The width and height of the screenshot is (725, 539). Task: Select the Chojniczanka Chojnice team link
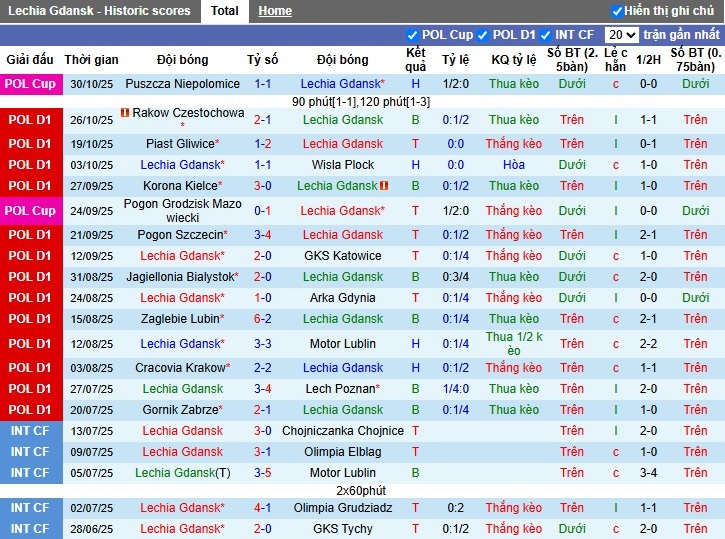pos(342,431)
